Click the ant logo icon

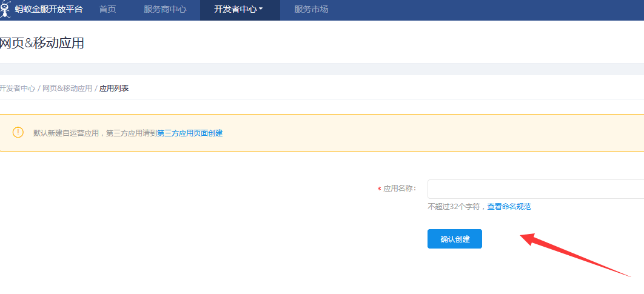5,10
